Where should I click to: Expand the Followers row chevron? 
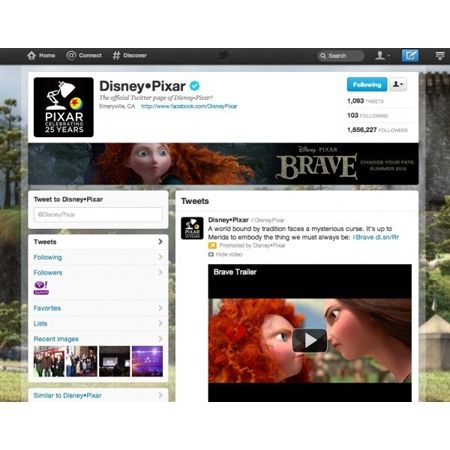point(160,272)
